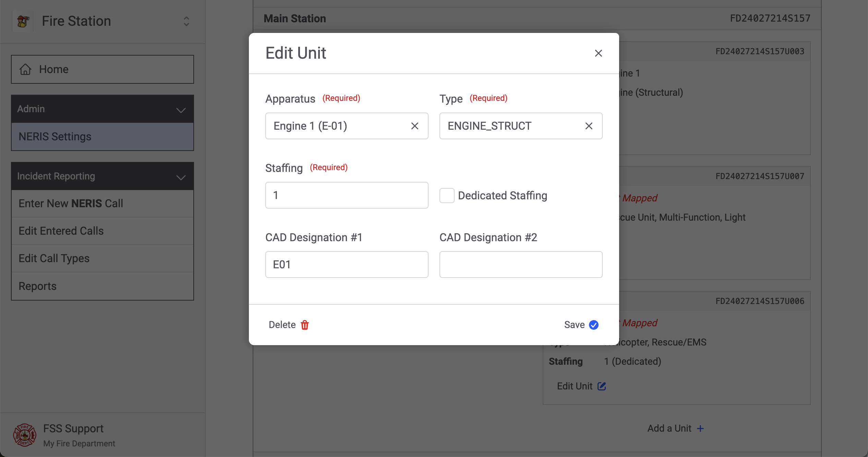
Task: Open the Fire Station switcher arrows
Action: 186,21
